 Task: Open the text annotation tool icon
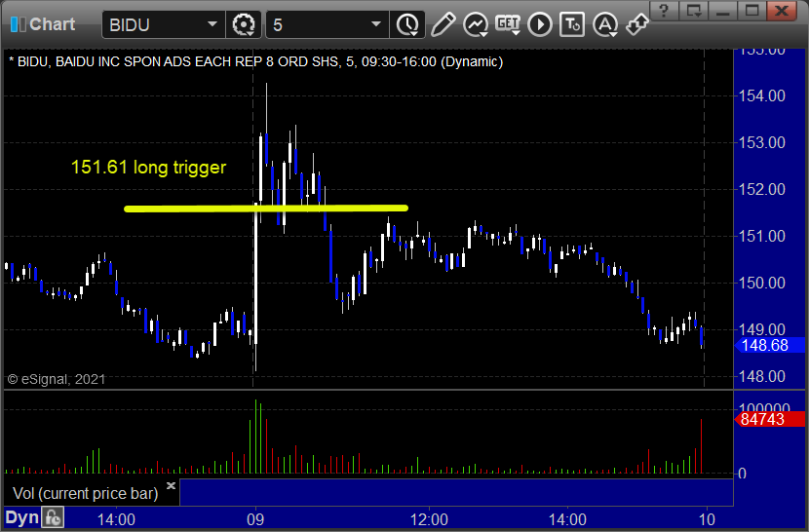click(573, 24)
